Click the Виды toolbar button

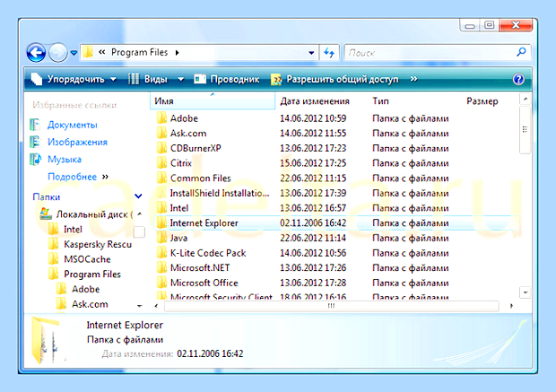tap(148, 79)
